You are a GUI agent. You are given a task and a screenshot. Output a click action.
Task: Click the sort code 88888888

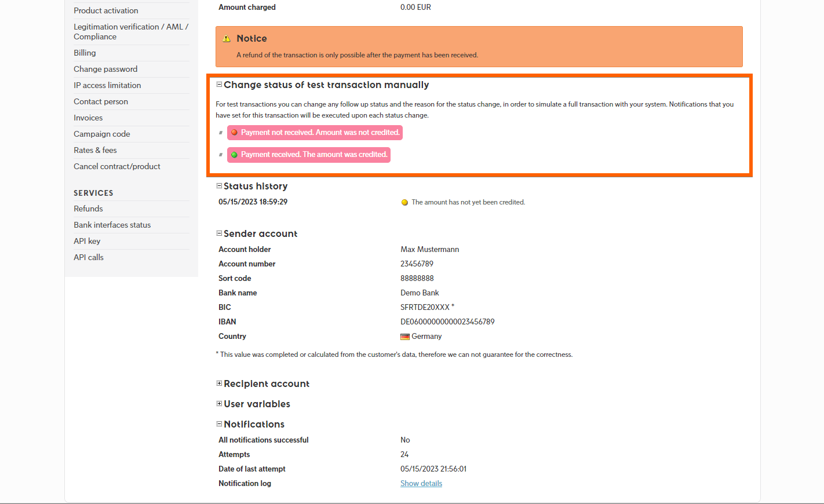417,278
